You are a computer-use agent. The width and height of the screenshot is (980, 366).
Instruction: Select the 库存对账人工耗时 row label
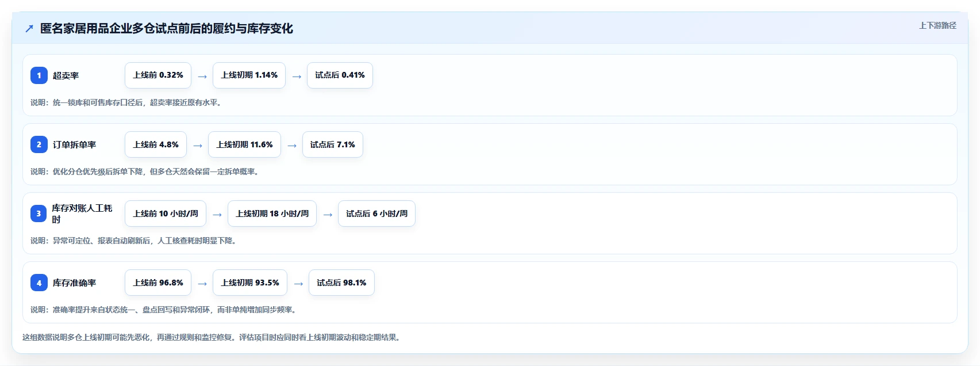(82, 213)
